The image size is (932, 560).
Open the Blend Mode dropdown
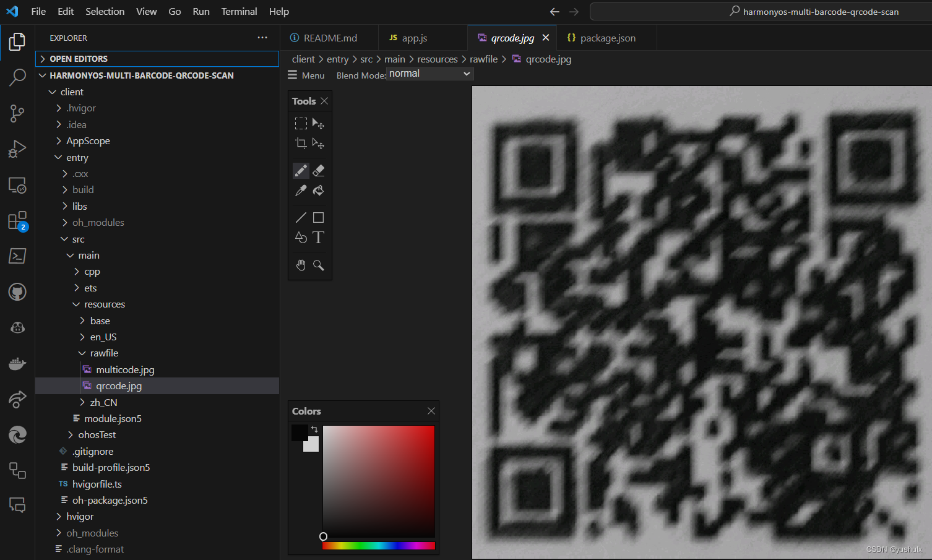429,74
